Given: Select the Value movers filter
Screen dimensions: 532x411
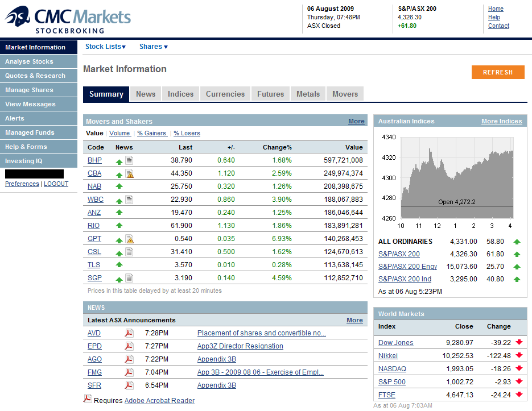Looking at the screenshot, I should click(x=94, y=133).
